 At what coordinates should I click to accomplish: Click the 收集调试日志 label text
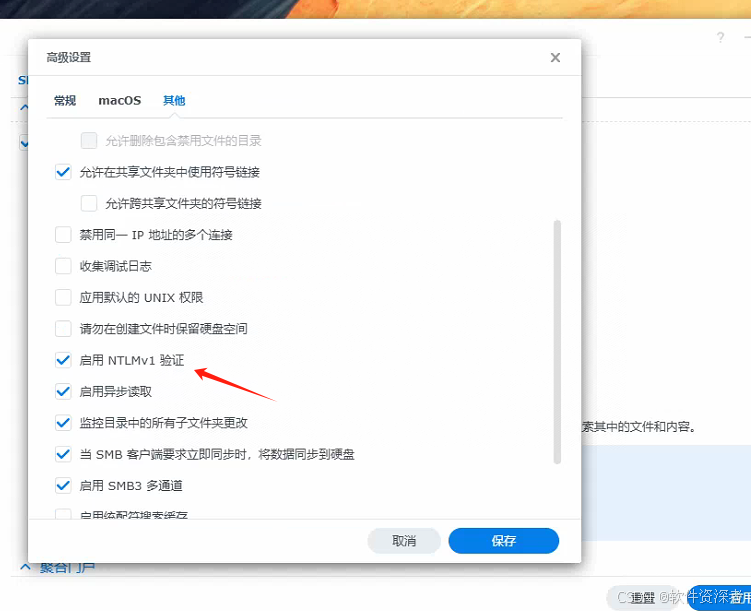115,266
